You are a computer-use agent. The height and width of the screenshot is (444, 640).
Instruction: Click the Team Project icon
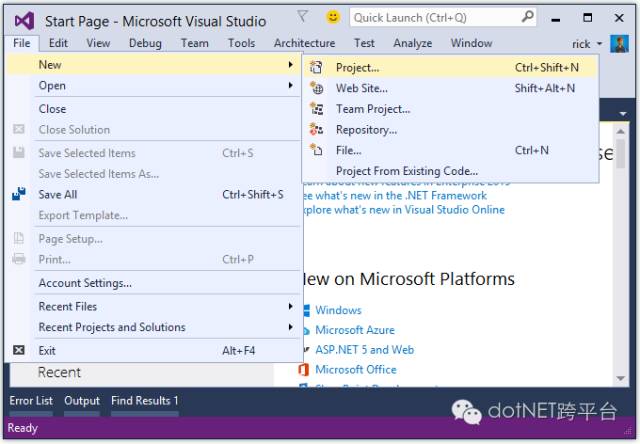pos(316,109)
